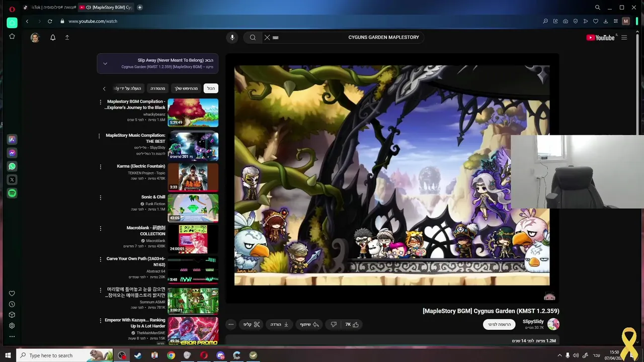Open browsing history clock in sidebar

click(12, 304)
